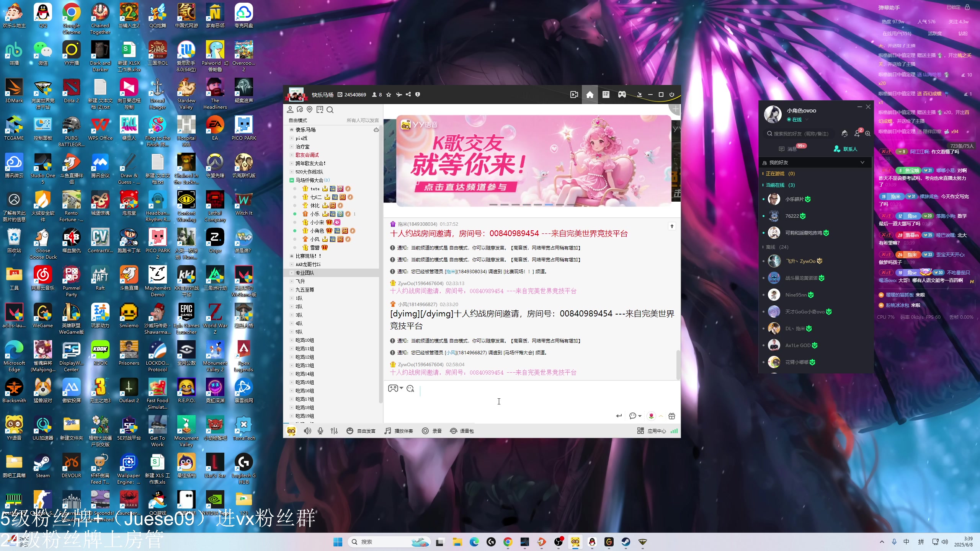Toggle 播放伴奏 accompaniment playback
This screenshot has width=980, height=551.
pyautogui.click(x=399, y=431)
